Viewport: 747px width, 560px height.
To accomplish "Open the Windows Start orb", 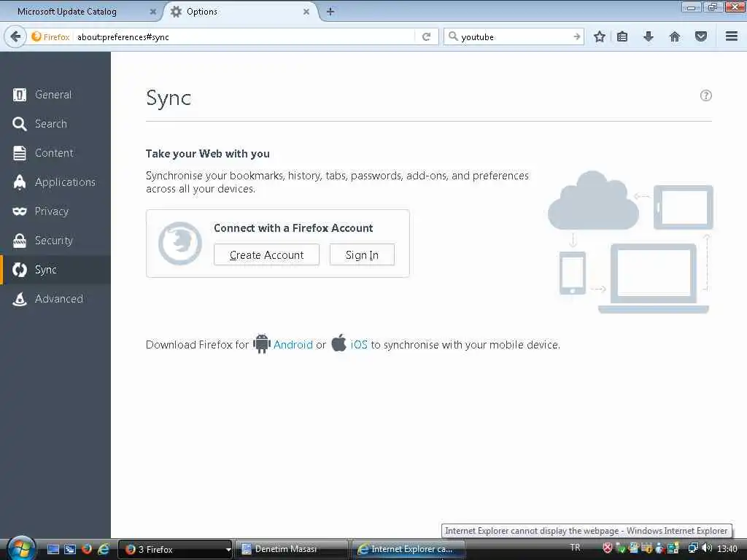I will [20, 548].
